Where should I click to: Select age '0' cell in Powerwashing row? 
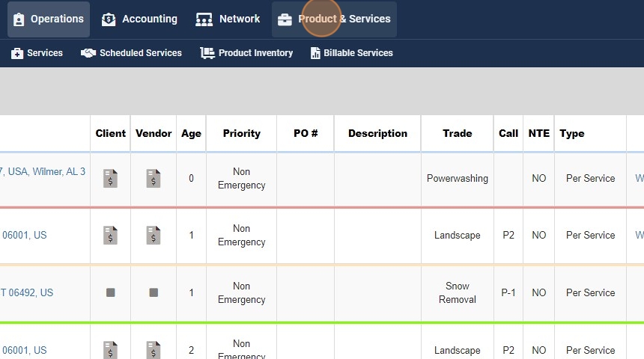[192, 179]
